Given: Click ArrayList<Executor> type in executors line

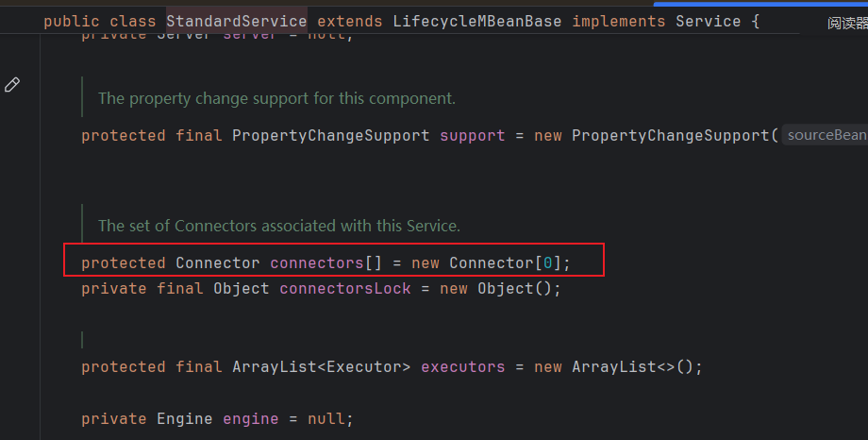Looking at the screenshot, I should [x=321, y=366].
